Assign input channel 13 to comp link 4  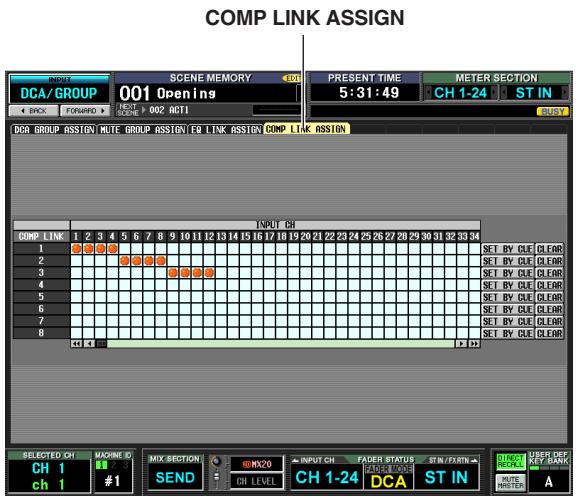pyautogui.click(x=221, y=285)
